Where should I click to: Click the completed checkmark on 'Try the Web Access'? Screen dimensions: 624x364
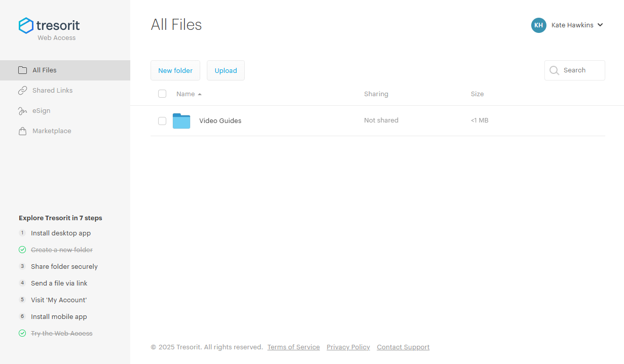22,333
